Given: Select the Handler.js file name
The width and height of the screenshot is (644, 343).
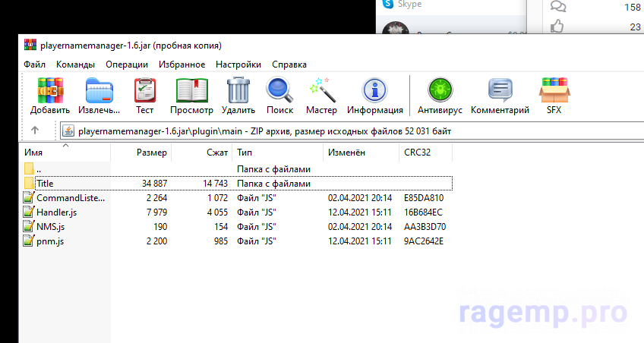Looking at the screenshot, I should point(57,212).
